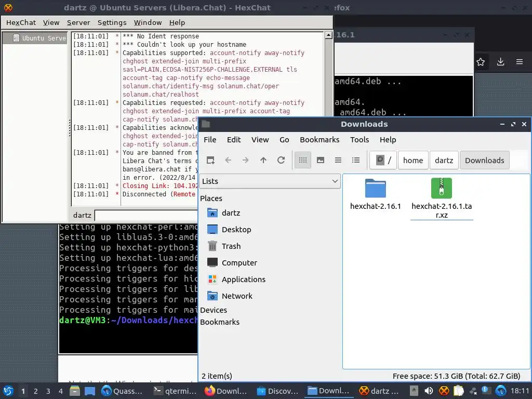Screen dimensions: 532x399
Task: Open the file manager View menu
Action: [260, 140]
